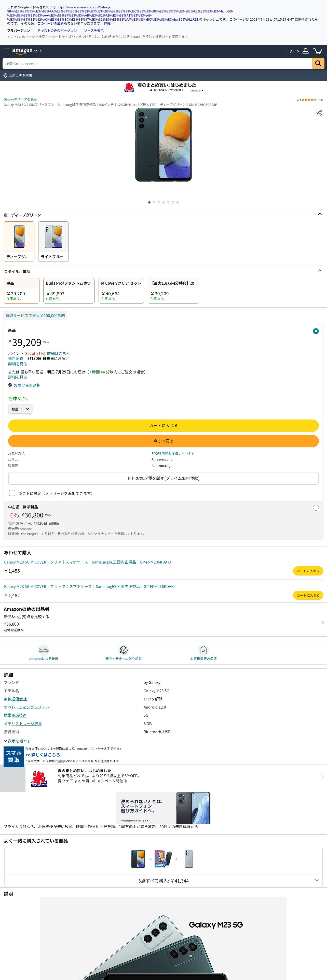Check the gift setting checkbox
Image resolution: width=327 pixels, height=980 pixels.
[12, 493]
